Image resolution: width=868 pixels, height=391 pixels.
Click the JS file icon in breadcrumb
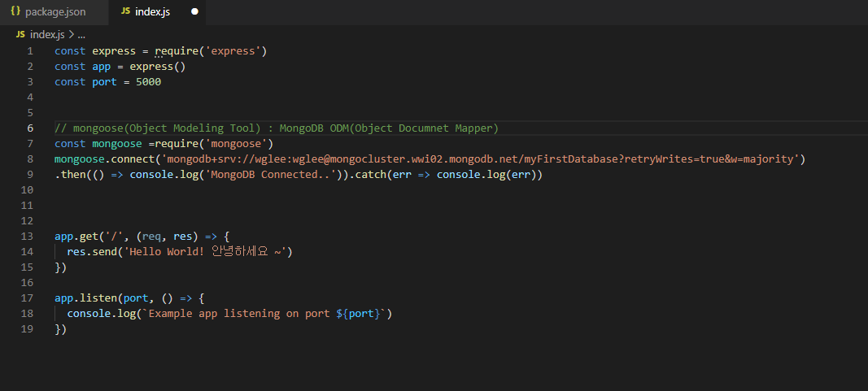[20, 34]
